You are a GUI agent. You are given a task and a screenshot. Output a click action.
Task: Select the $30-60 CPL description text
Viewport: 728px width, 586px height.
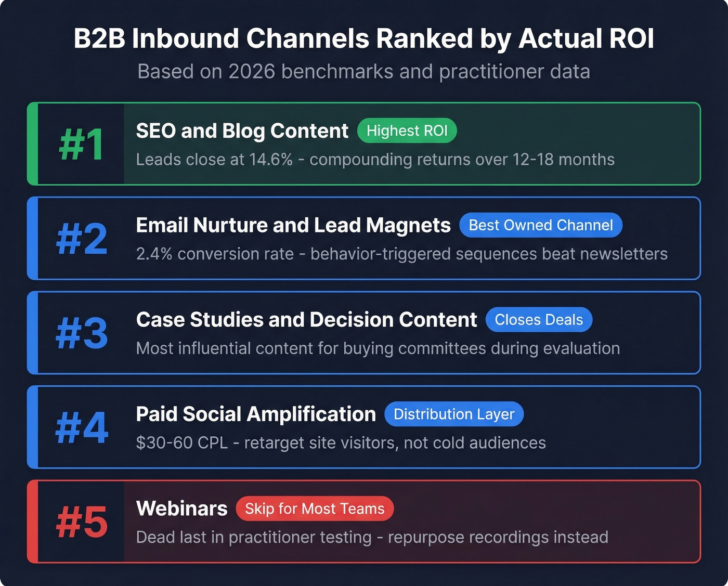tap(341, 443)
